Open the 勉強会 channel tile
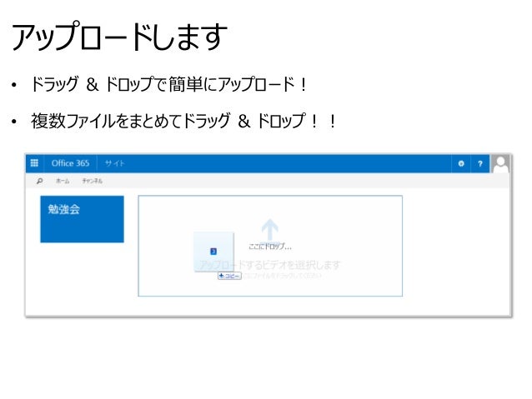 pos(82,219)
